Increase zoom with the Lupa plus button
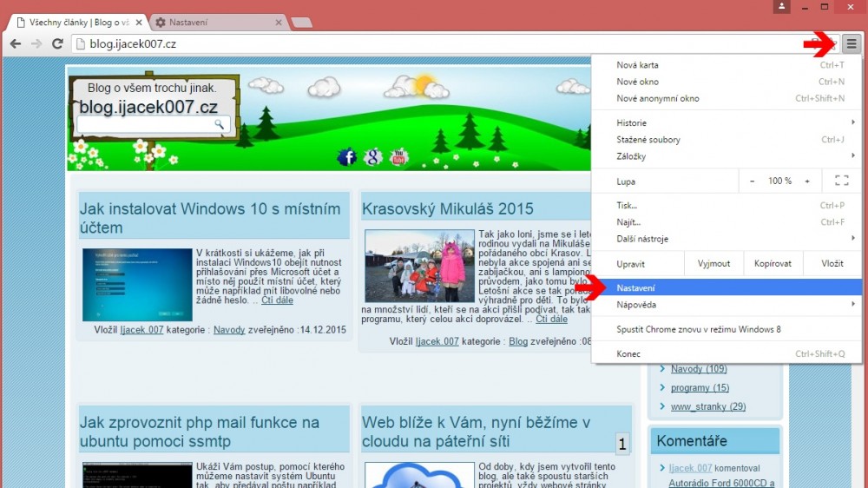 (807, 181)
